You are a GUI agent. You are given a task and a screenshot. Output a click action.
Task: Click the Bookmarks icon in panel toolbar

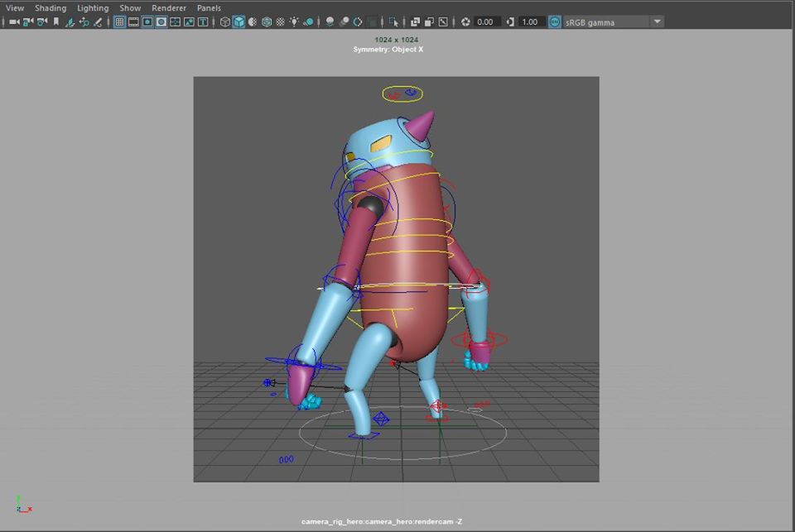[56, 22]
